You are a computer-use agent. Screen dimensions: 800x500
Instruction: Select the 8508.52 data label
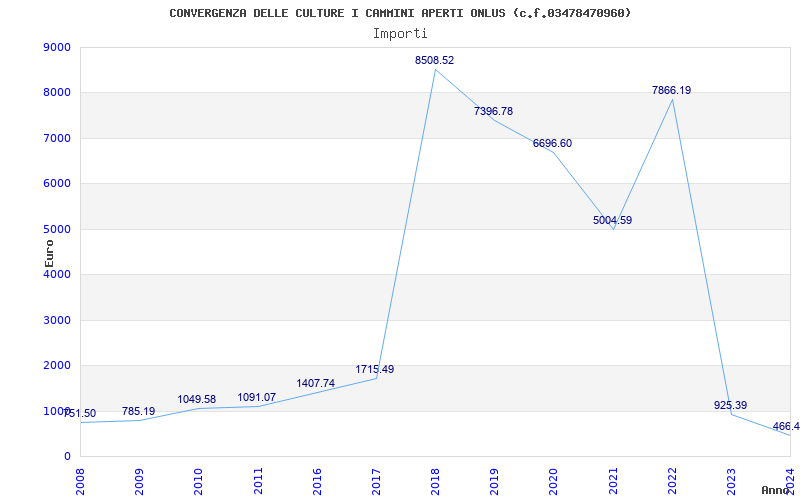coord(434,60)
